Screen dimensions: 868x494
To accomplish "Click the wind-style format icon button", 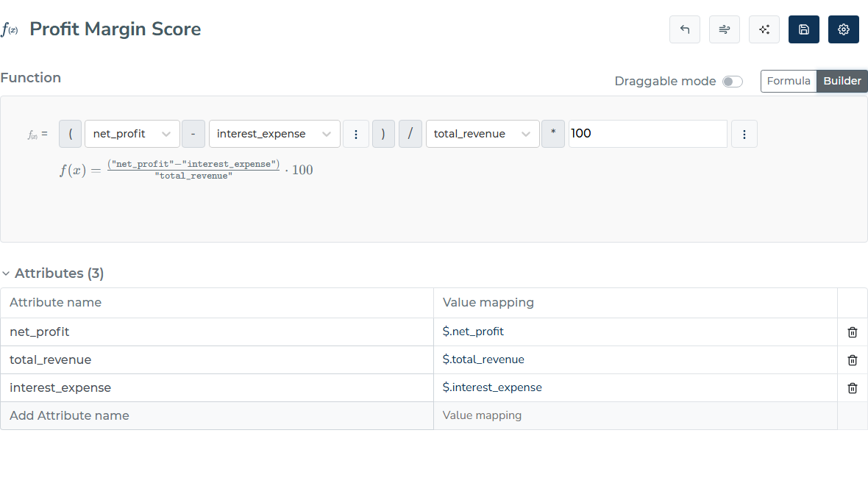I will click(x=724, y=29).
